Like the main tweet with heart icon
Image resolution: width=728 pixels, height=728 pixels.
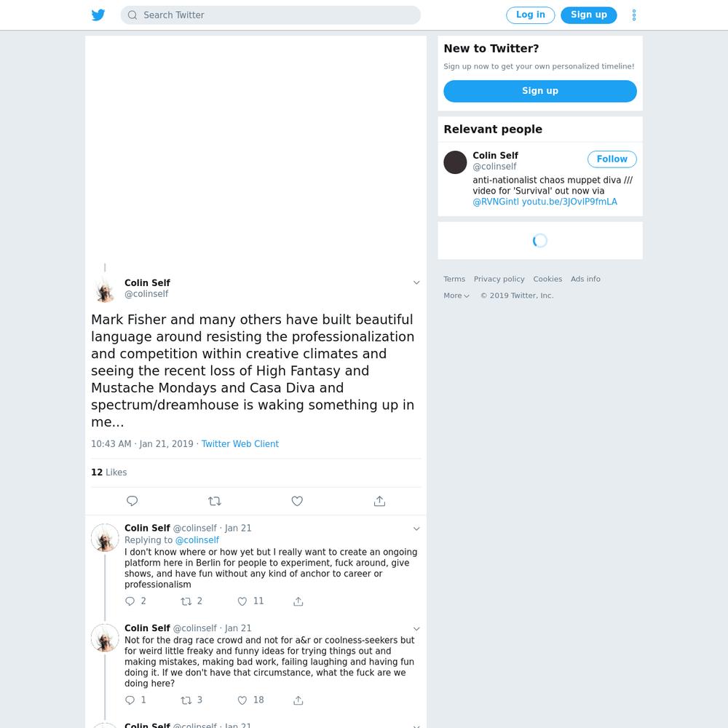(297, 501)
